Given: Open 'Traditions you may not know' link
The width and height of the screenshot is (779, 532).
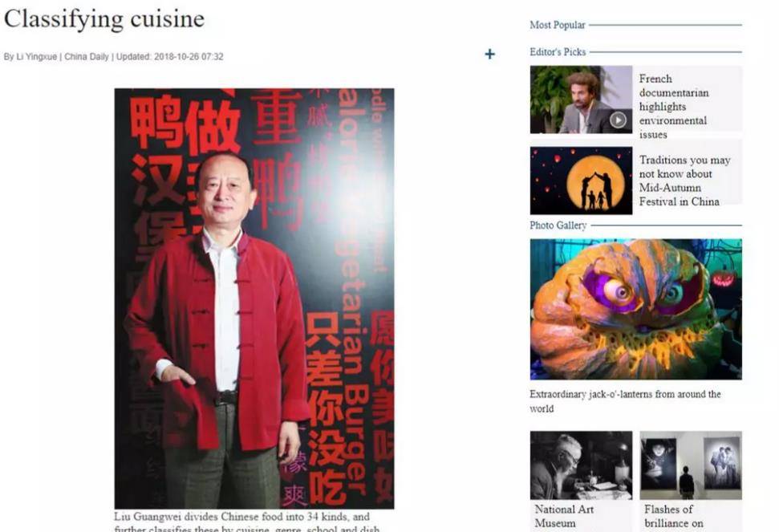Looking at the screenshot, I should [684, 181].
